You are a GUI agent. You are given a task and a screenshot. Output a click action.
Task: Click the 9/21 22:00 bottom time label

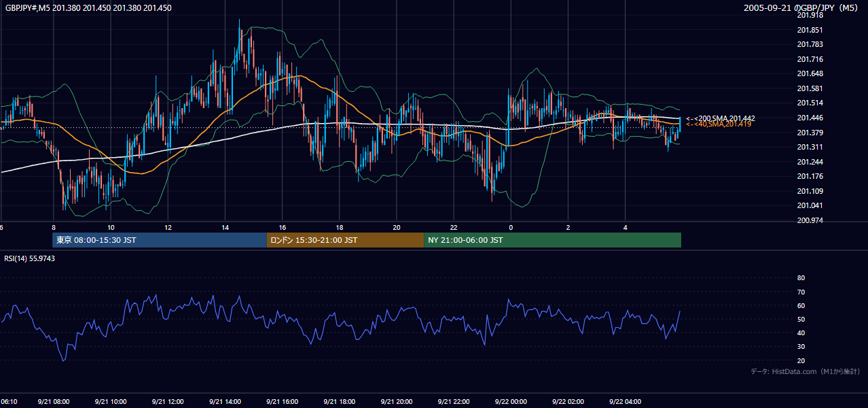[454, 402]
